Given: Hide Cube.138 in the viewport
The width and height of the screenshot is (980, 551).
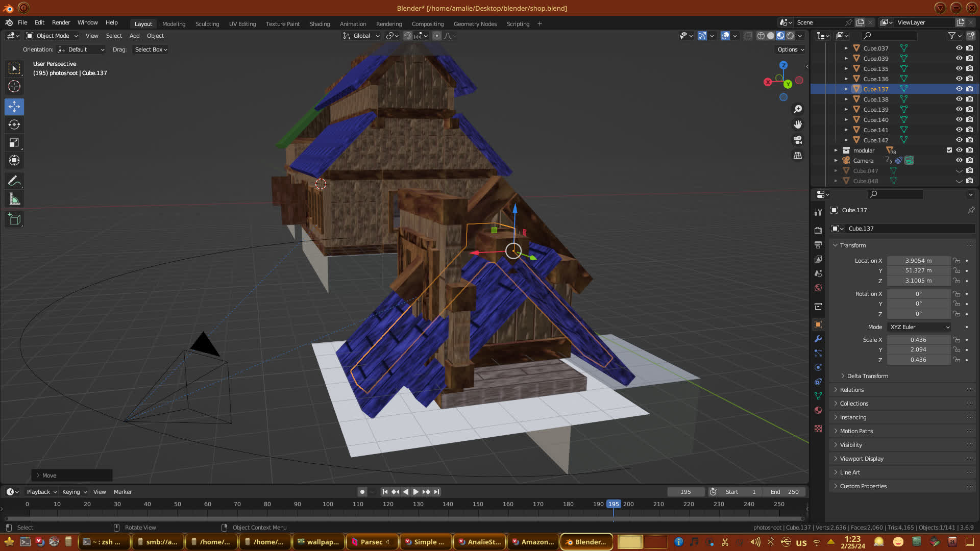Looking at the screenshot, I should pos(959,99).
